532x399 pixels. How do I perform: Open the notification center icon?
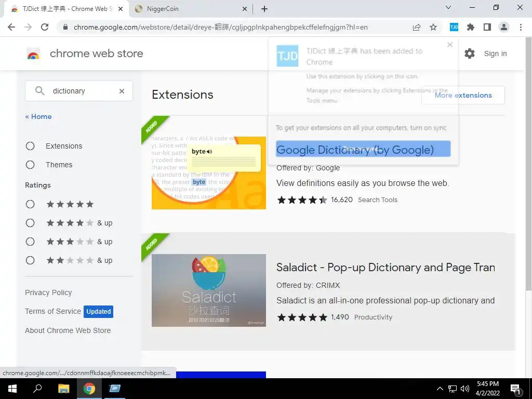tap(515, 389)
